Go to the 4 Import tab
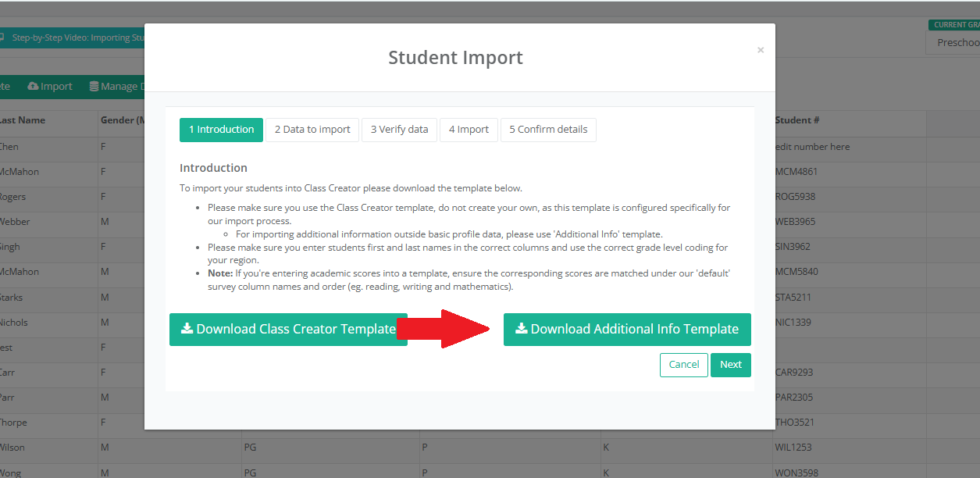980x478 pixels. 469,130
